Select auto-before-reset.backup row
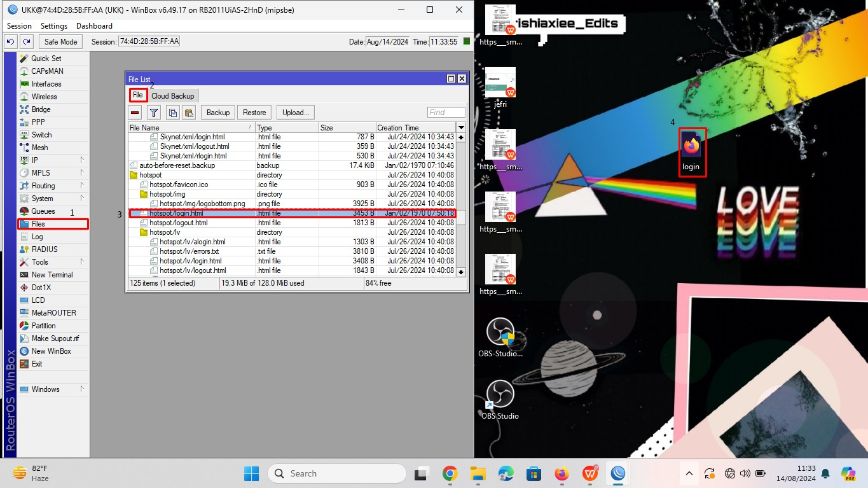868x488 pixels. click(293, 165)
